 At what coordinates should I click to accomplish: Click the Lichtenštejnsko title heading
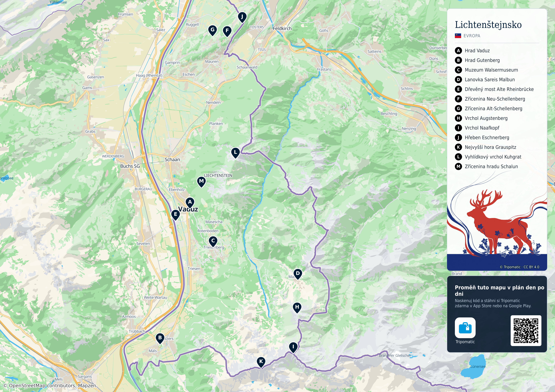(488, 25)
